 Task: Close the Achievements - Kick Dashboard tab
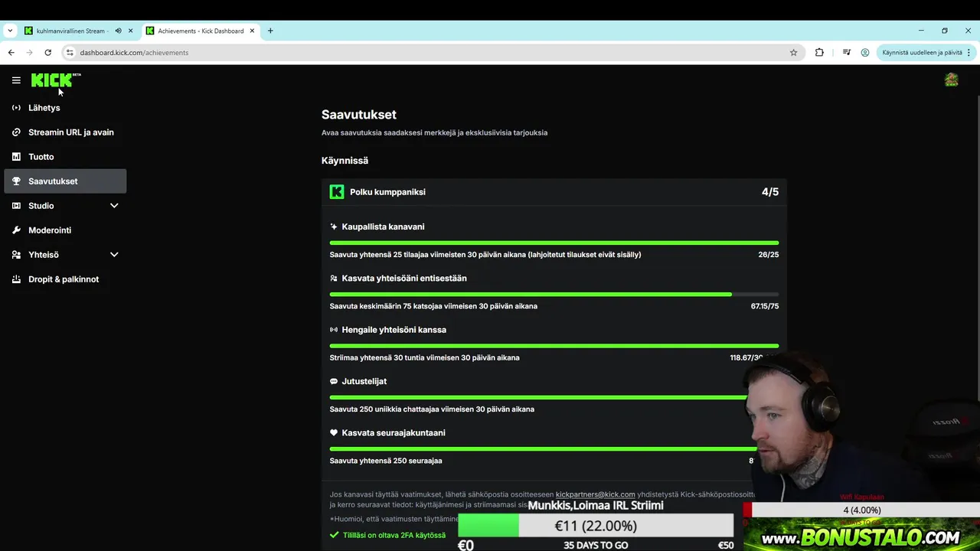252,31
